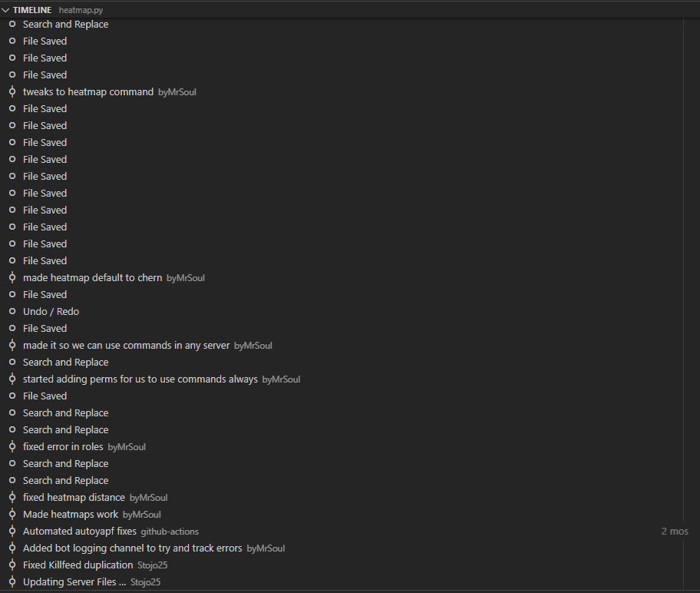
Task: Click the commit icon next to 'fixed heatmap distance'
Action: [x=12, y=498]
